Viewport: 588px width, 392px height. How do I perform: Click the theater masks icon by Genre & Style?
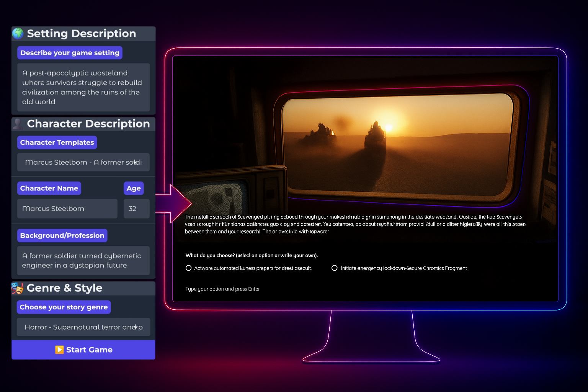17,288
